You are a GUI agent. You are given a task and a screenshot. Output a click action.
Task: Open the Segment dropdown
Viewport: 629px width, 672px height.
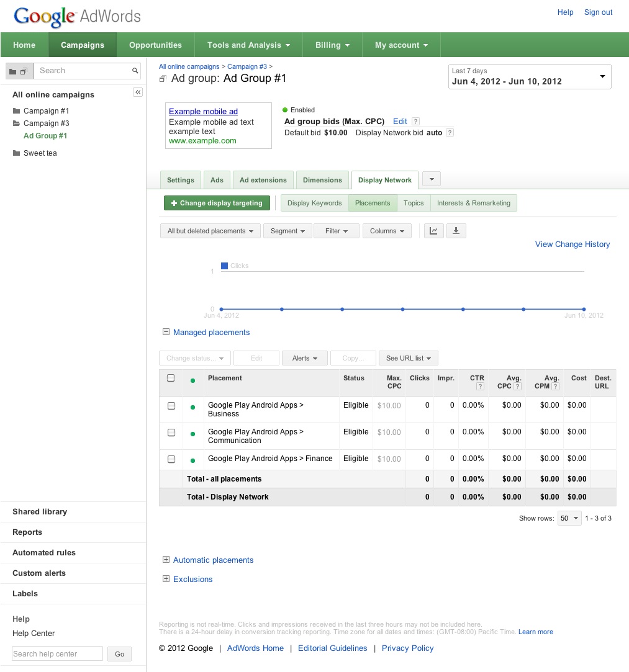click(287, 231)
